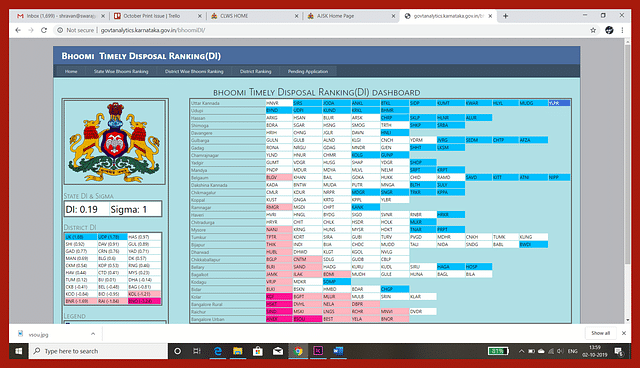Click the BLGV cell in Belgaum row
640x368 pixels.
click(279, 177)
